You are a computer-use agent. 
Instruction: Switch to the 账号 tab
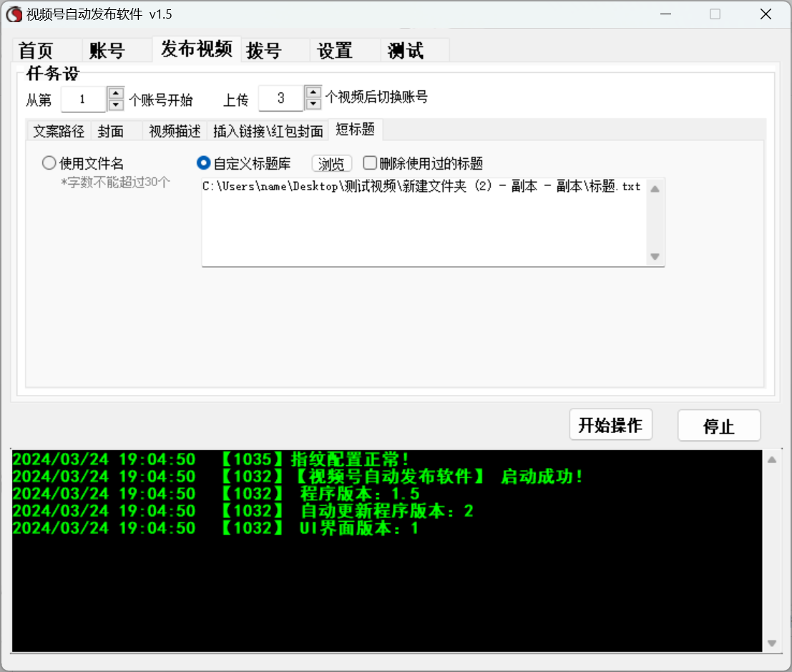[117, 51]
